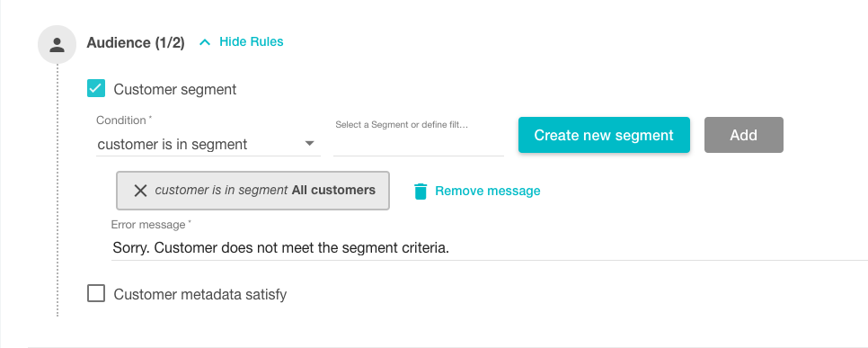868x348 pixels.
Task: Enable the Customer metadata satisfy checkbox
Action: (96, 294)
